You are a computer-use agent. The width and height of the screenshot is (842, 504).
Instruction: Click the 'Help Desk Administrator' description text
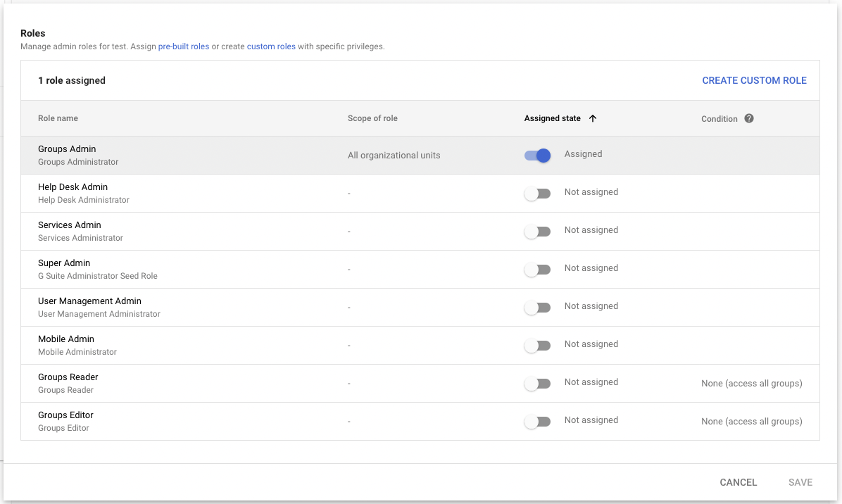(84, 200)
